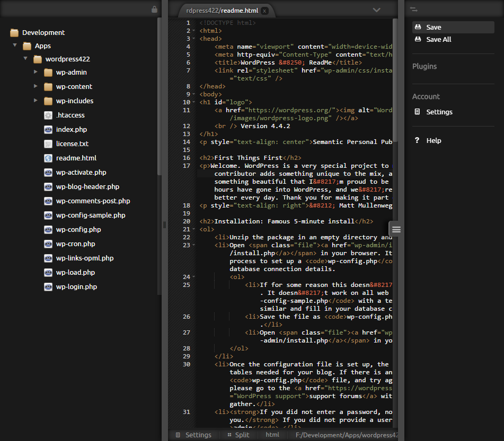Click Save All in the right sidebar
The image size is (504, 441).
click(x=438, y=39)
